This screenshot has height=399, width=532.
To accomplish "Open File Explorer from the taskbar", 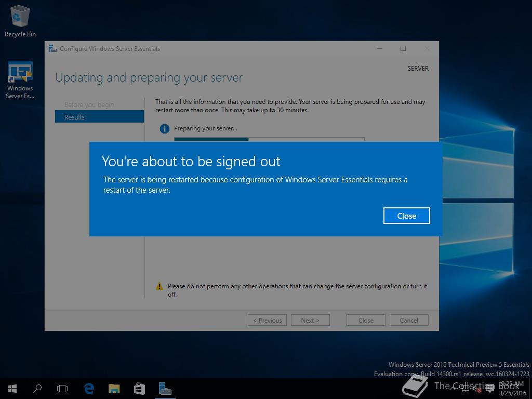I will point(114,389).
